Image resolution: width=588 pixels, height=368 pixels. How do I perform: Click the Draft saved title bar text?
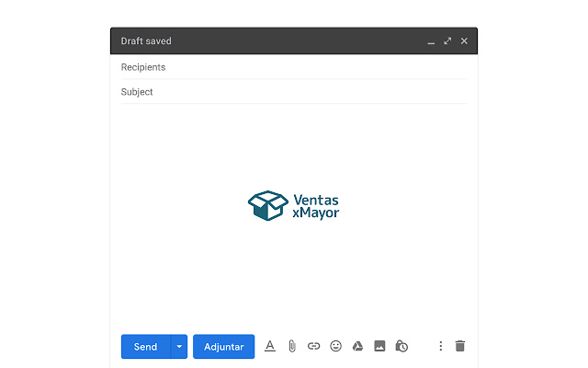point(146,40)
